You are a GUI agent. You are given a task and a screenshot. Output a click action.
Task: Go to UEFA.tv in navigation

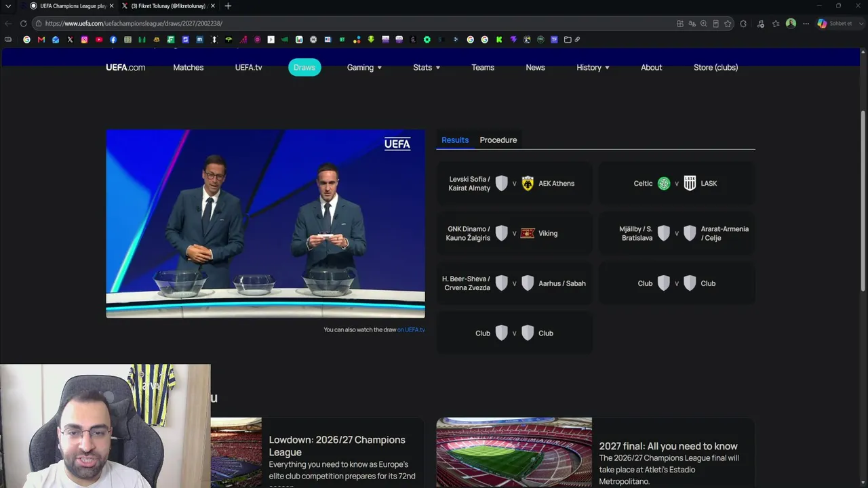248,67
